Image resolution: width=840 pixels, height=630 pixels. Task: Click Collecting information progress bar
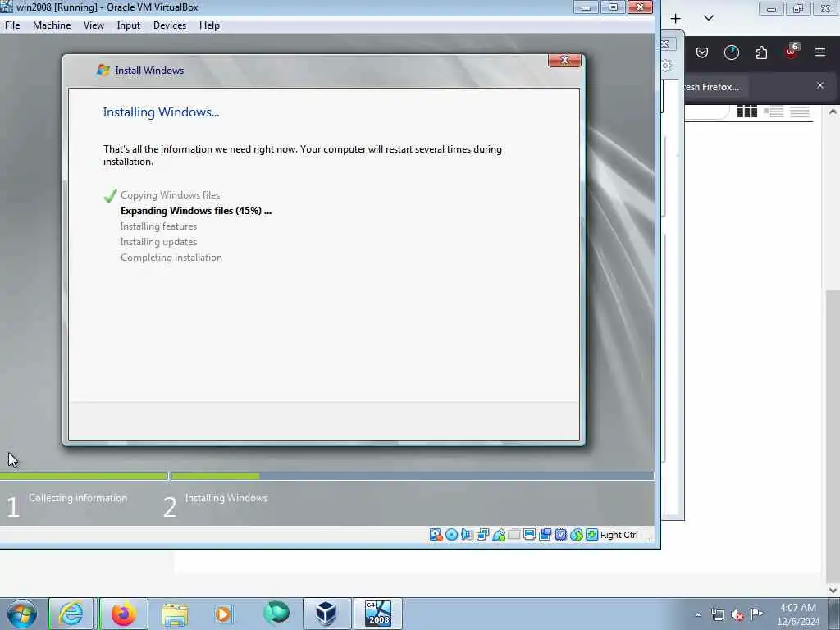(84, 476)
